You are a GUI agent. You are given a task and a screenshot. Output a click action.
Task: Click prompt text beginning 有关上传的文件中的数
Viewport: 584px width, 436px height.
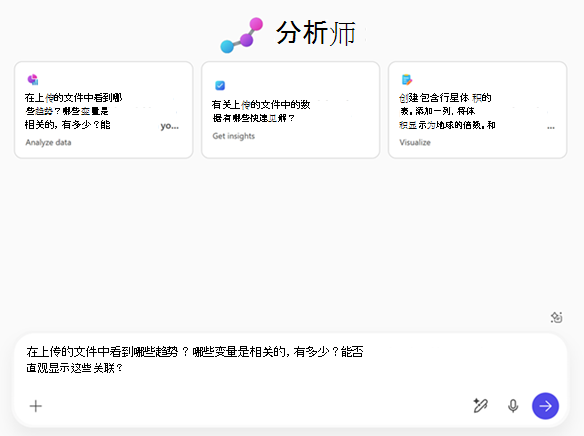[x=261, y=111]
